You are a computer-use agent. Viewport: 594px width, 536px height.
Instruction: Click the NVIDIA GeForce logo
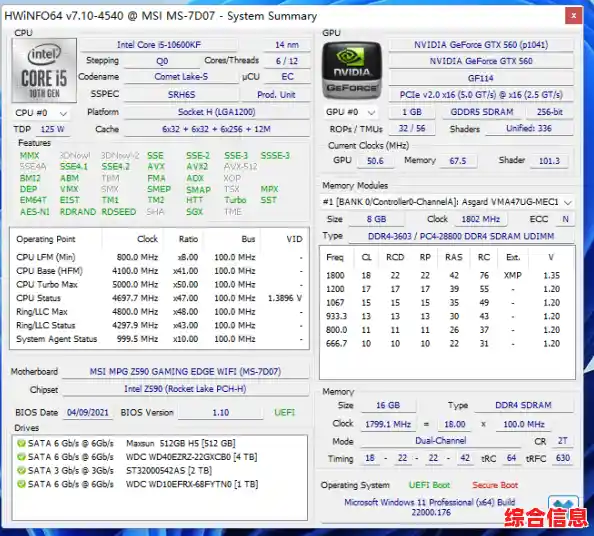(x=352, y=70)
